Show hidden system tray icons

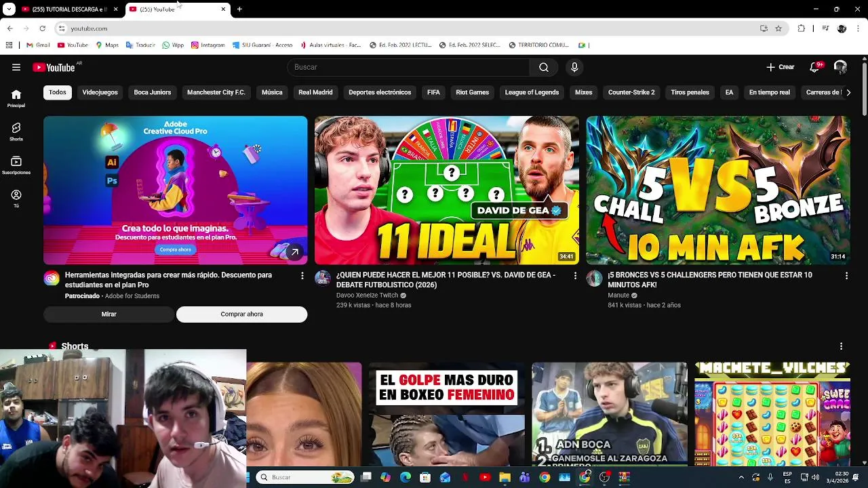[741, 477]
